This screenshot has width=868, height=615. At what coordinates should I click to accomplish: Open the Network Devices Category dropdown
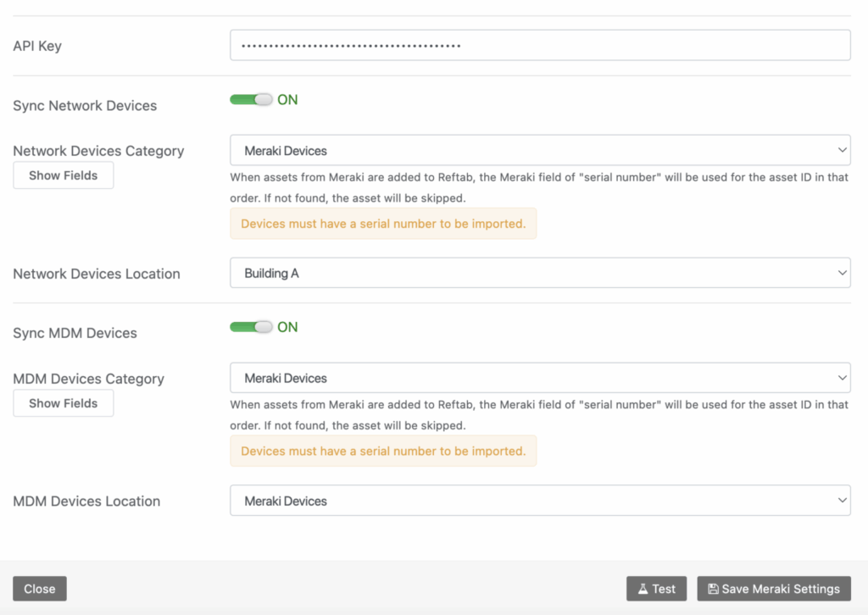point(540,151)
